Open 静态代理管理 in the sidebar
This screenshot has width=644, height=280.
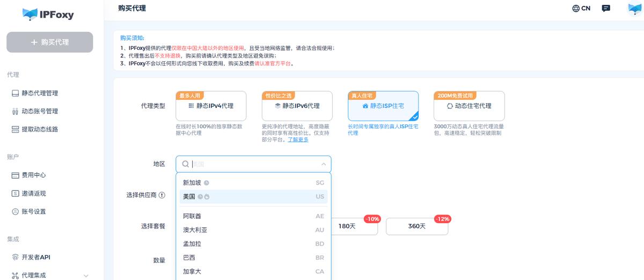coord(39,93)
